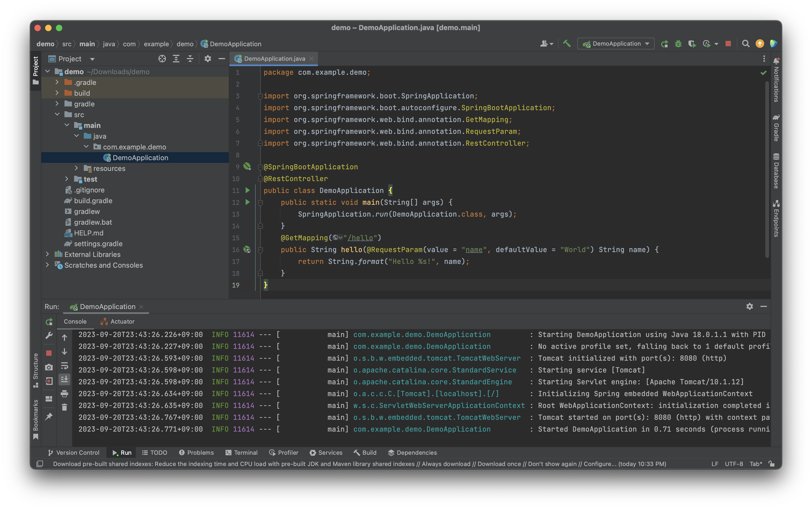This screenshot has width=812, height=509.
Task: Click the run gutter arrow beside main method
Action: tap(248, 202)
